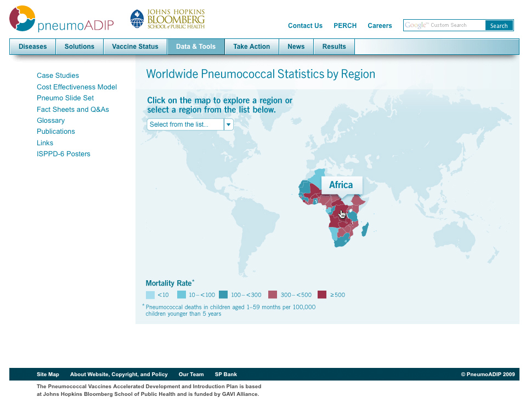
Task: Click the 100–<300 legend color swatch
Action: pos(223,295)
